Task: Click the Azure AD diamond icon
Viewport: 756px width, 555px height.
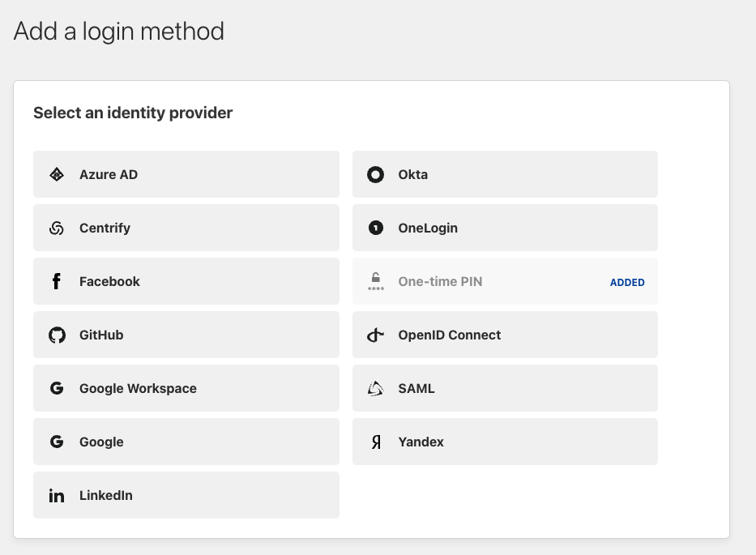Action: pyautogui.click(x=57, y=174)
